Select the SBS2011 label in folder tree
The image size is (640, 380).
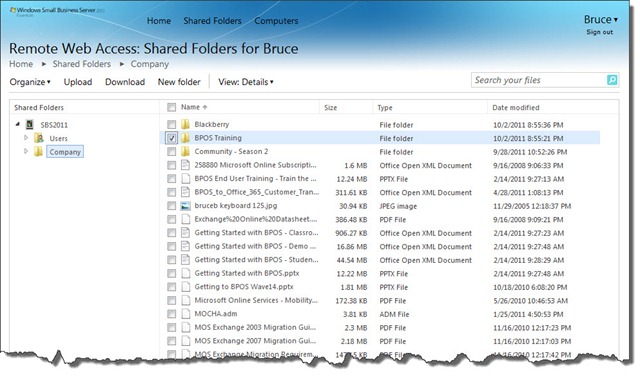click(54, 125)
